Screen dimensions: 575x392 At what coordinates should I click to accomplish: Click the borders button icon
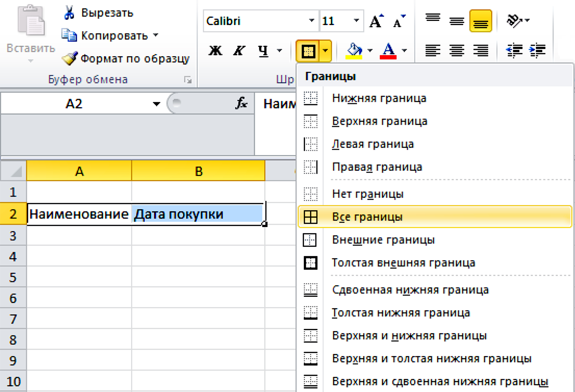pyautogui.click(x=308, y=51)
